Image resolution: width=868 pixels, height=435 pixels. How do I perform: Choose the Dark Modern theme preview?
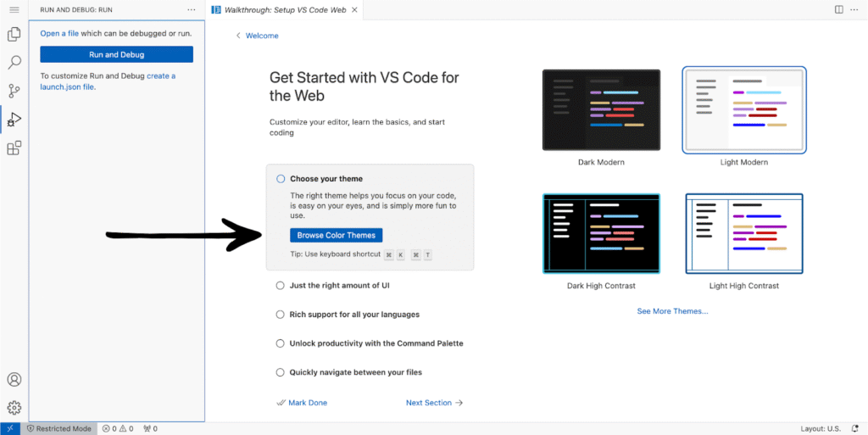click(x=601, y=110)
